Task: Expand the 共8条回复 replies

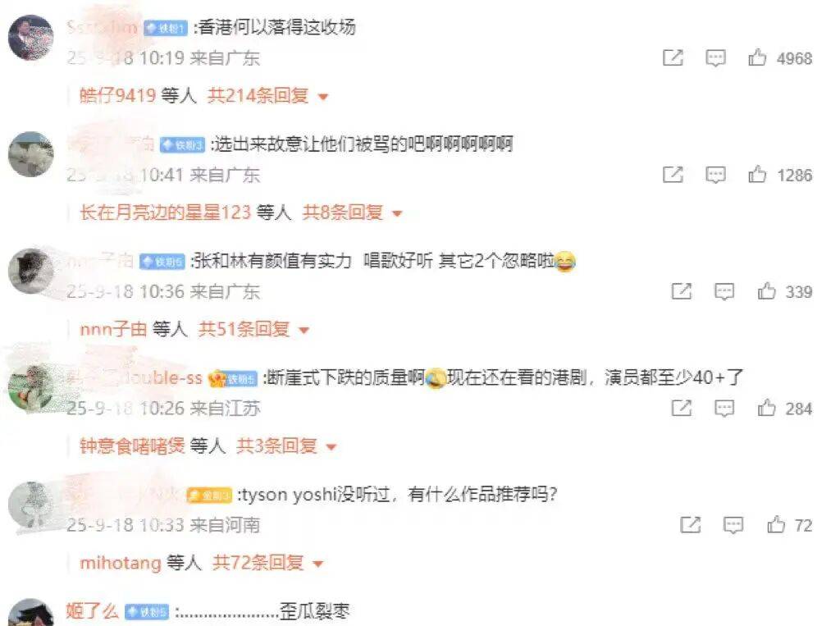Action: 352,212
